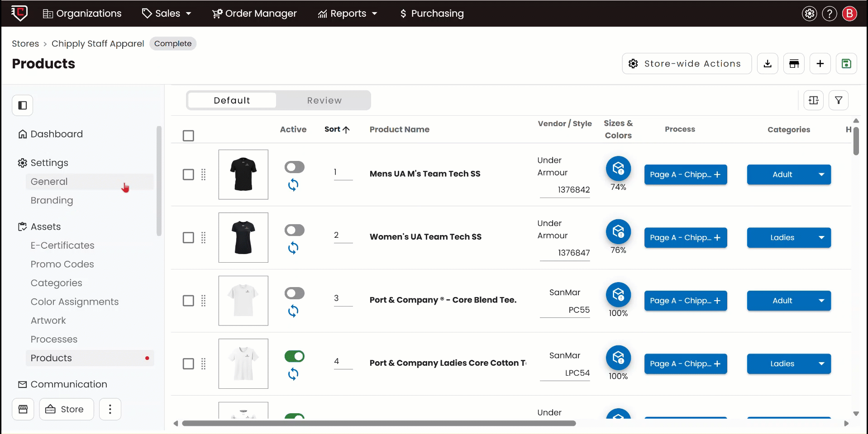Viewport: 868px width, 434px height.
Task: Open the Sales dropdown menu
Action: (167, 14)
